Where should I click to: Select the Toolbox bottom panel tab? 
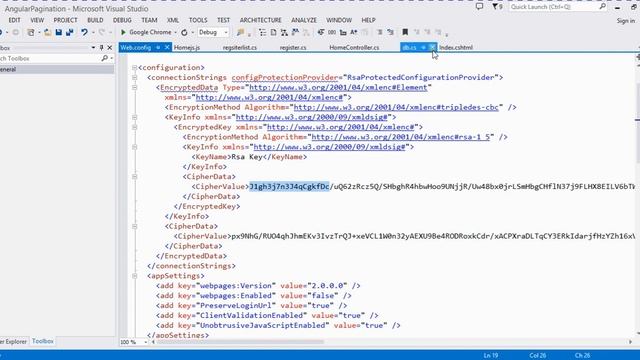(x=42, y=341)
